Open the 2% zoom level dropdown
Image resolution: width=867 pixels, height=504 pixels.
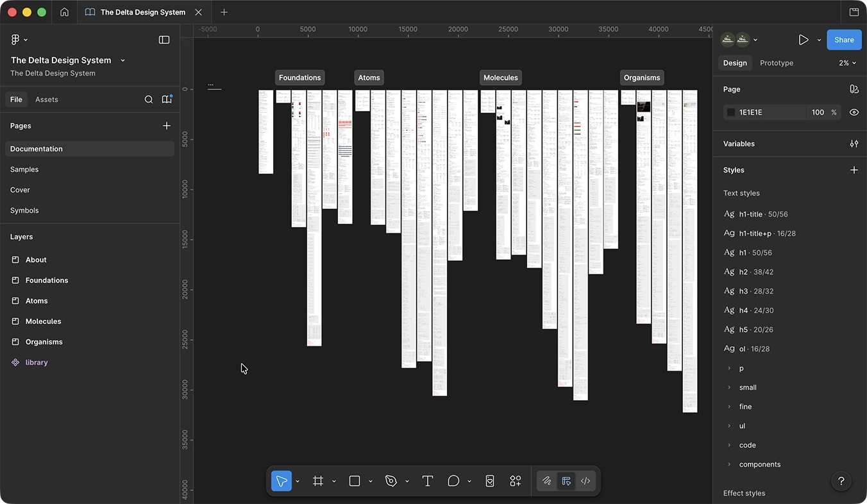tap(847, 63)
